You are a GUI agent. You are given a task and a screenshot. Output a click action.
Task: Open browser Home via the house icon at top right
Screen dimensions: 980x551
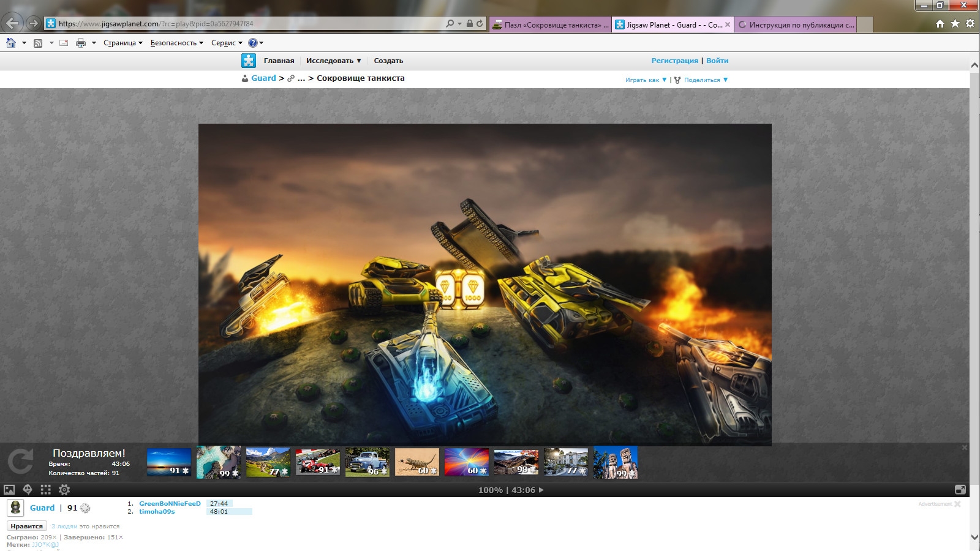940,24
